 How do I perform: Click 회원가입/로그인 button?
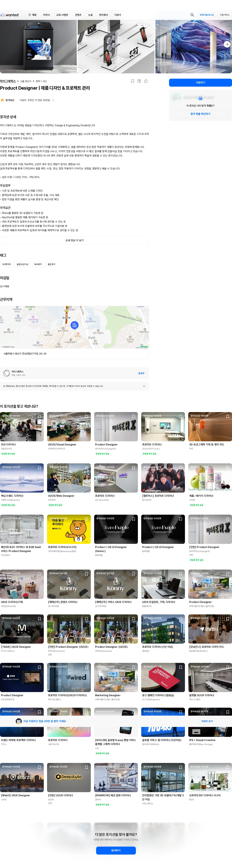207,15
